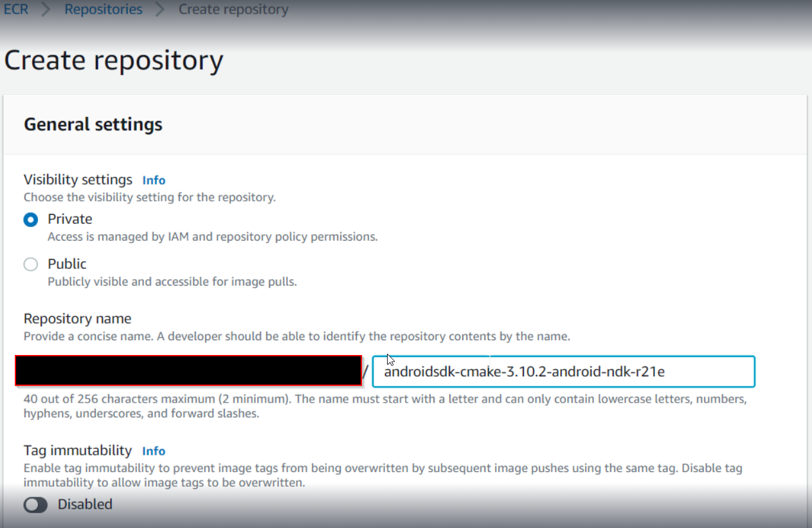Go back to Repositories using the breadcrumb
812x528 pixels.
[x=103, y=9]
